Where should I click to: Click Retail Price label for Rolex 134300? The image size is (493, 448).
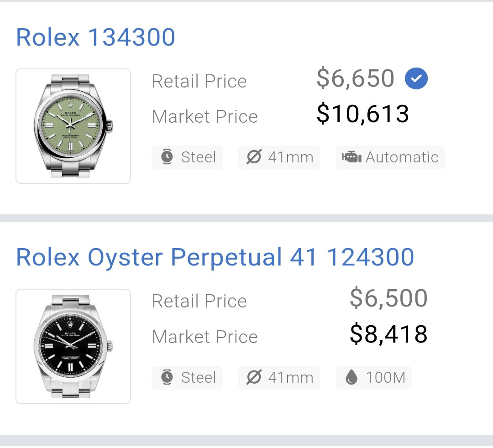(199, 81)
